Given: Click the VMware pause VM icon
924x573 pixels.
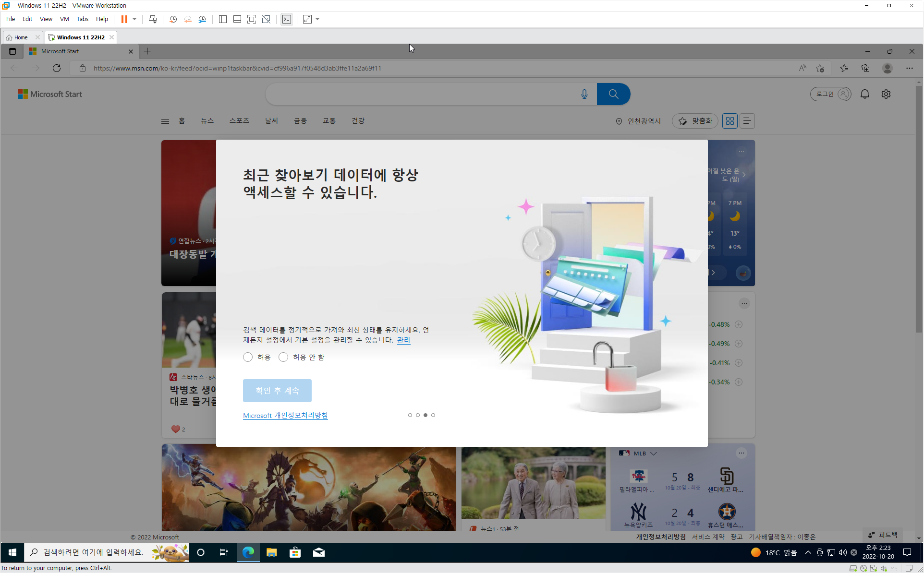Looking at the screenshot, I should (124, 19).
